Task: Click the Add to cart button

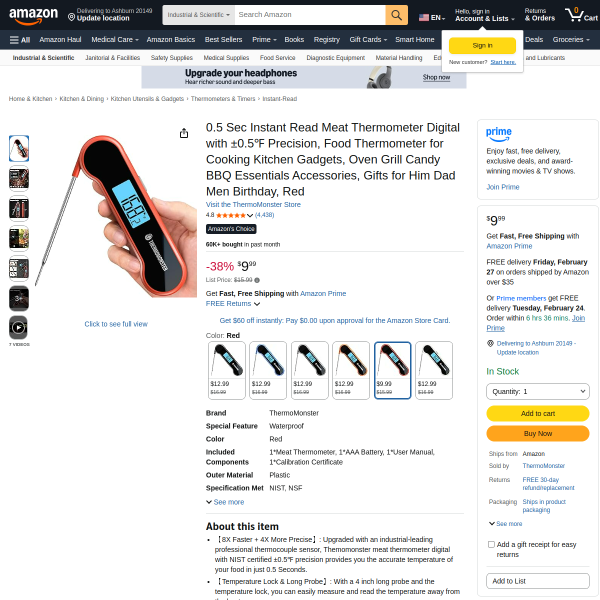Action: tap(538, 413)
